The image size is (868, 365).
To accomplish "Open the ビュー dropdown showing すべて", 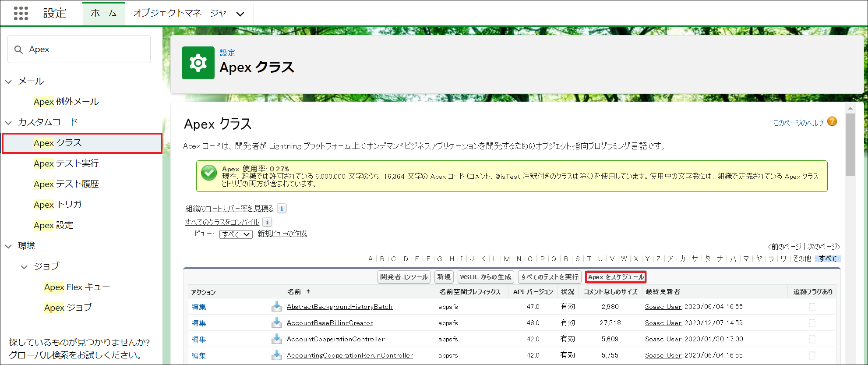I will point(236,234).
